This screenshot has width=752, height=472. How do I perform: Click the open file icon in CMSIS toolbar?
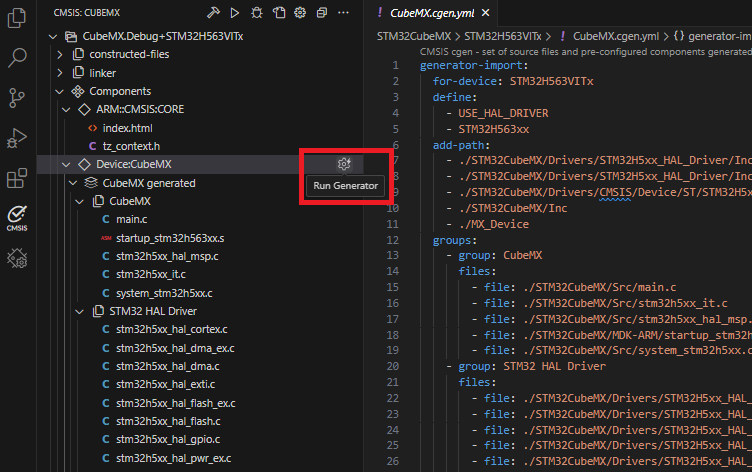[x=279, y=12]
